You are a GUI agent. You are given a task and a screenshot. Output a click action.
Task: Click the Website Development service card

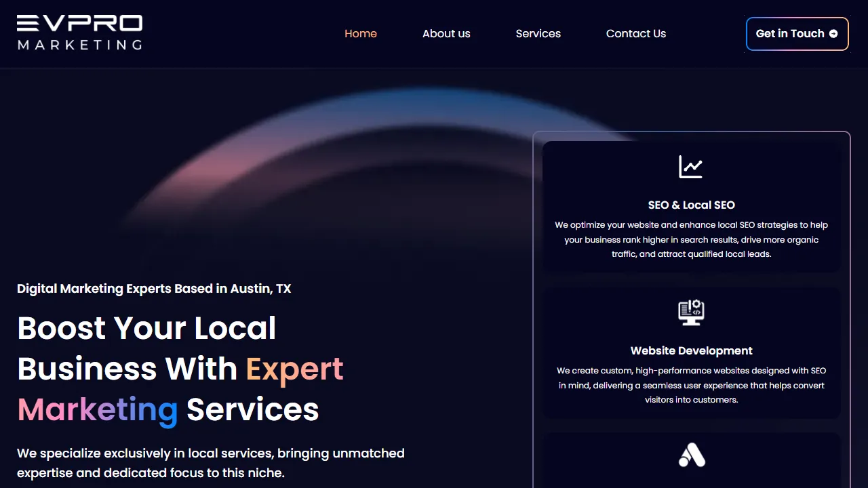(x=691, y=352)
